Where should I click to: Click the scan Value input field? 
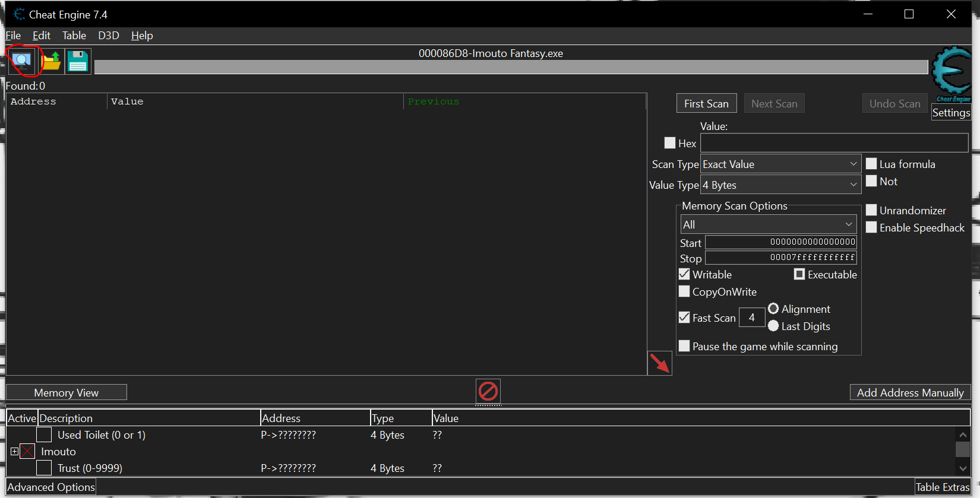pyautogui.click(x=834, y=143)
